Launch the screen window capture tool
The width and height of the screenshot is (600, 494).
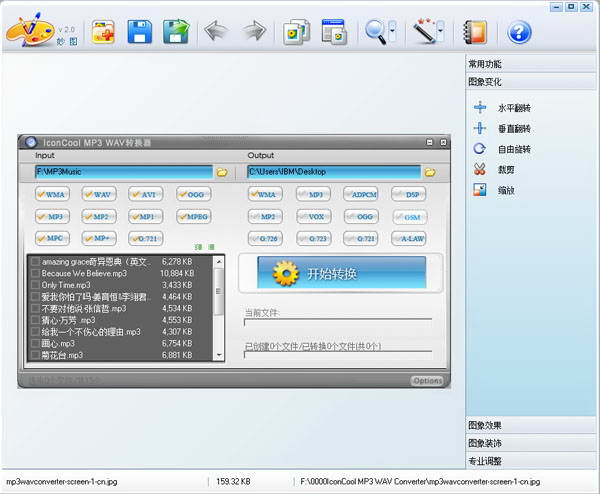(x=334, y=32)
